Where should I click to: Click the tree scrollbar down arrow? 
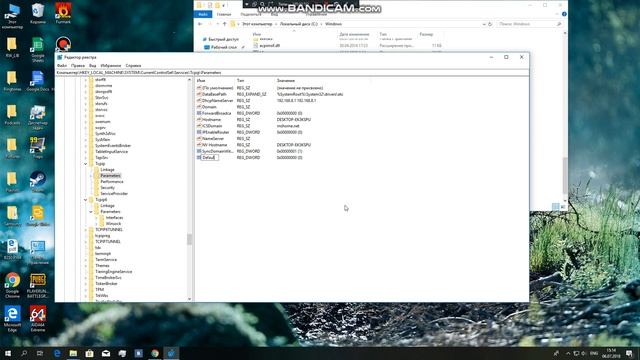pos(189,299)
